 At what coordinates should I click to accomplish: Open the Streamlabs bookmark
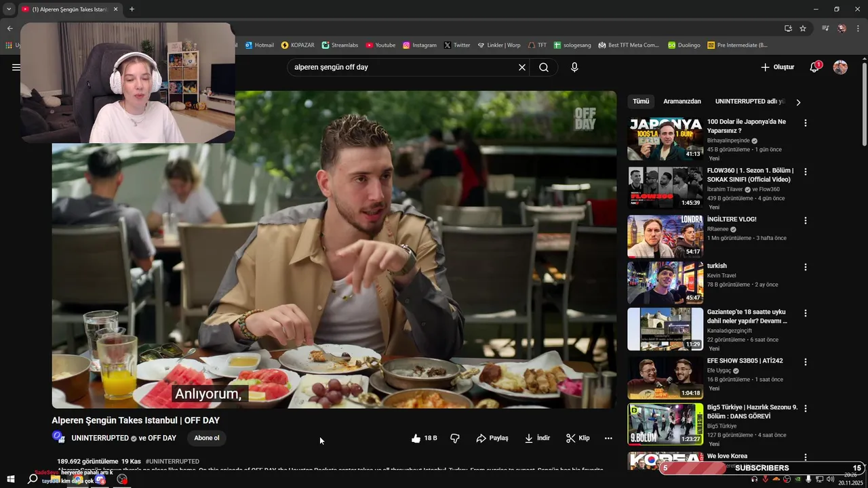340,45
